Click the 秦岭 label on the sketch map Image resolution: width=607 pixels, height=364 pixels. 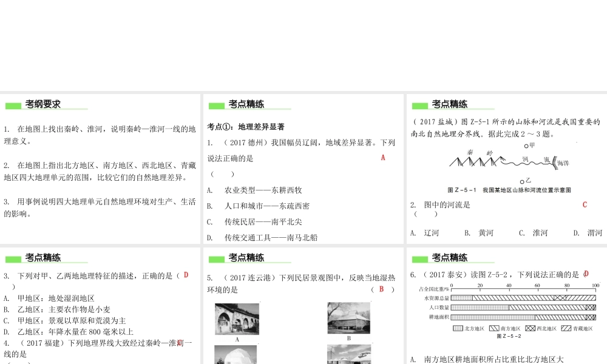click(480, 153)
